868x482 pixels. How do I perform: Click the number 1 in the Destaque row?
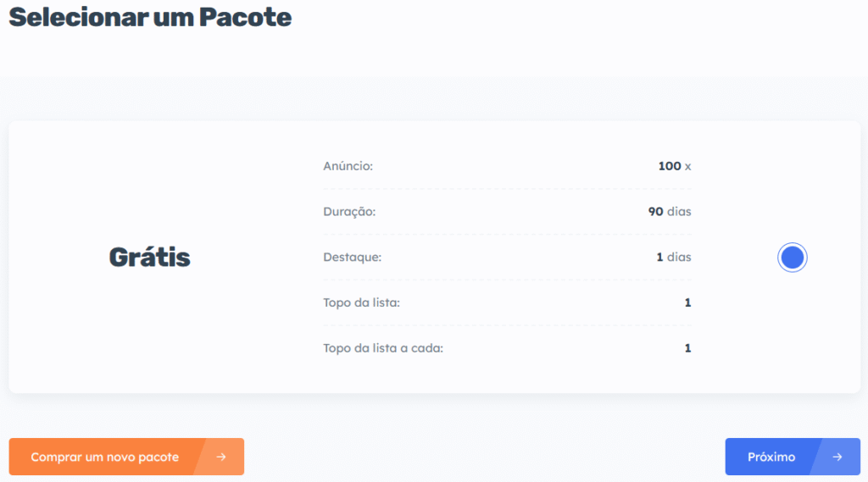(659, 258)
